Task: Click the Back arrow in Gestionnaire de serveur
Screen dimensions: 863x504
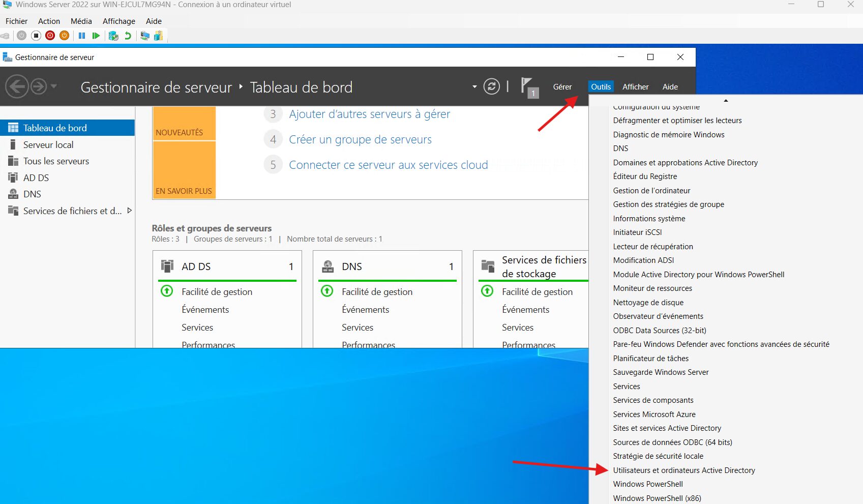Action: [x=17, y=86]
